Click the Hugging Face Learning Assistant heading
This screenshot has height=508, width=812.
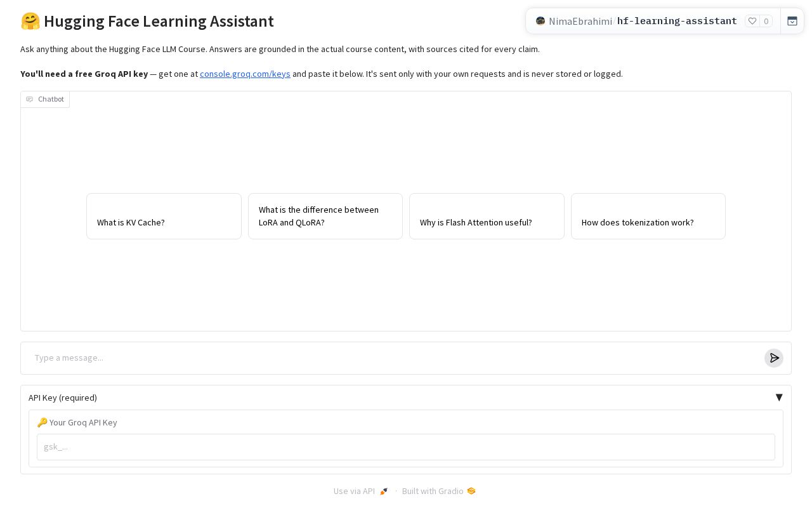point(147,21)
